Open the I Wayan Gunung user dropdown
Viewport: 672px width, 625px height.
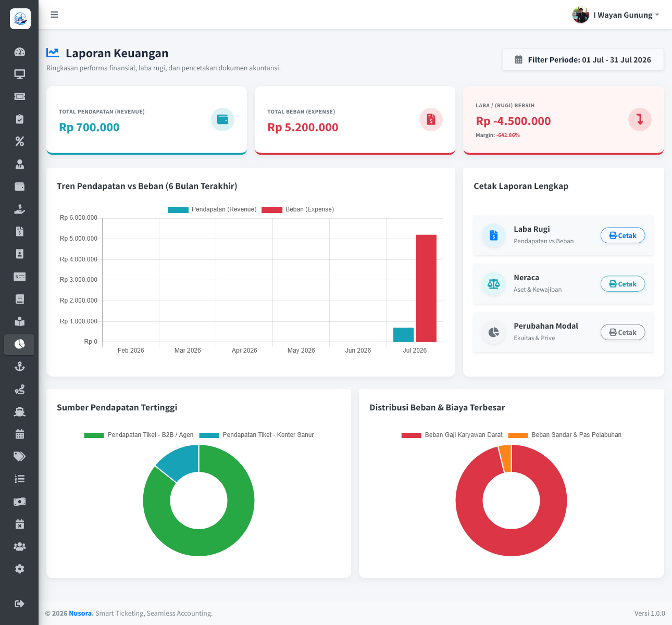coord(616,15)
